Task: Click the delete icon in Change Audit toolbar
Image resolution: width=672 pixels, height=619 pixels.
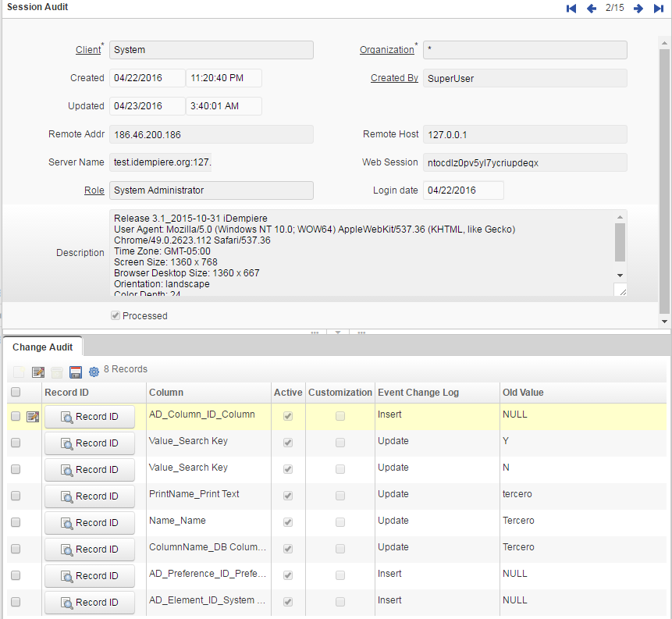Action: tap(56, 372)
